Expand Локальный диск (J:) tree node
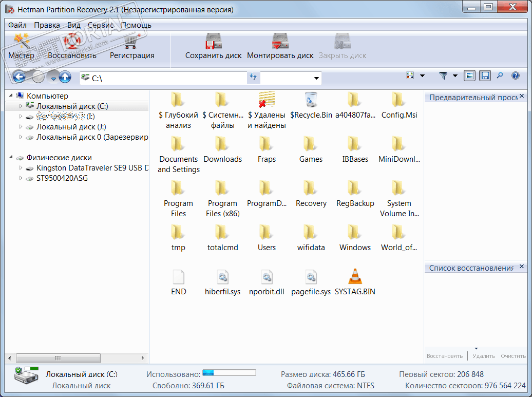532x397 pixels. (x=21, y=127)
